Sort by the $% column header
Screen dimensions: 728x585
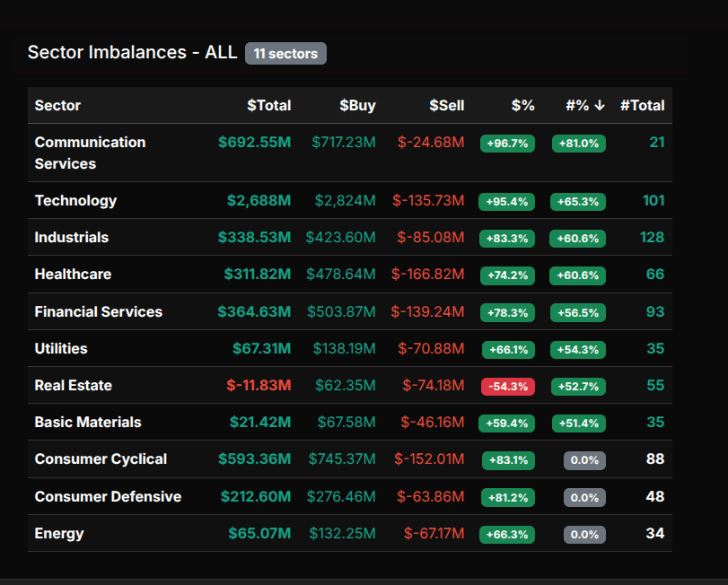(522, 105)
